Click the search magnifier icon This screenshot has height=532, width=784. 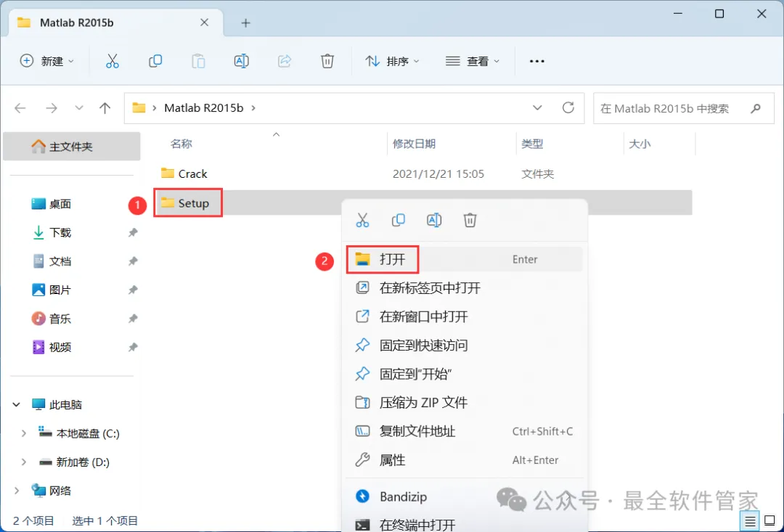click(756, 108)
